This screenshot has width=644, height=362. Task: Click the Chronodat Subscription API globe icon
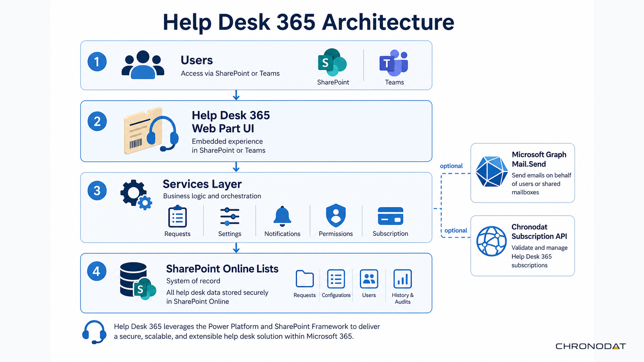pos(491,241)
